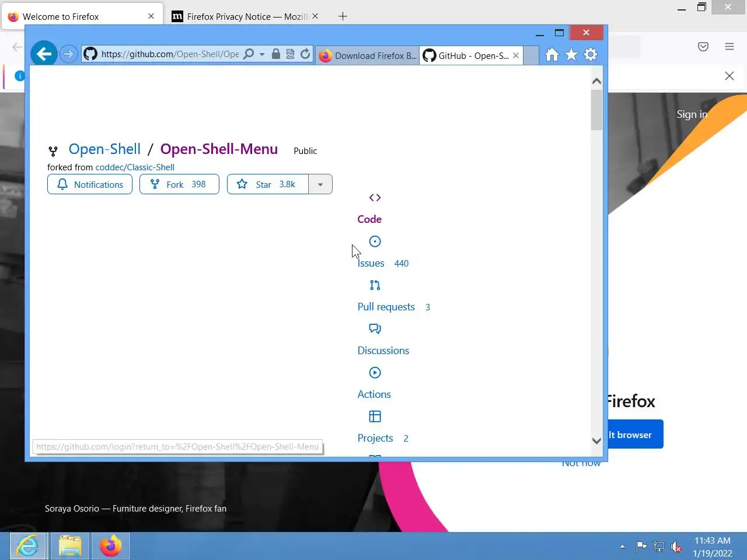747x560 pixels.
Task: Open Internet Explorer from the taskbar
Action: point(27,547)
